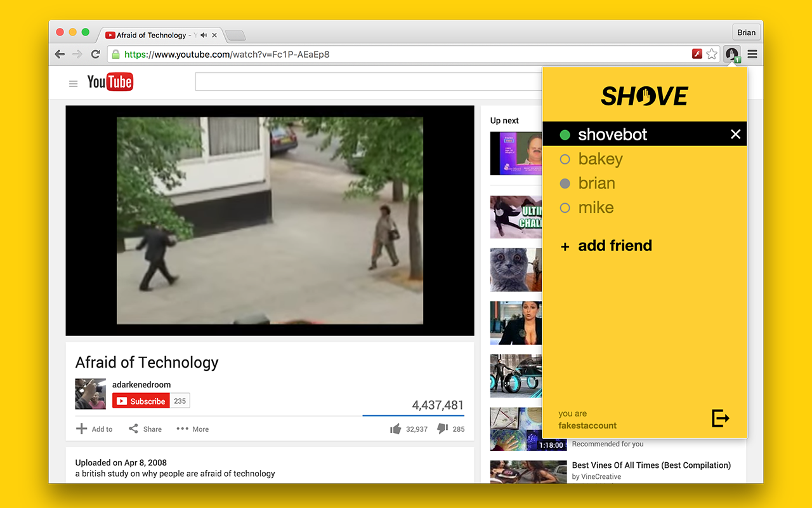Click the british study description text
The image size is (812, 508).
click(x=175, y=473)
